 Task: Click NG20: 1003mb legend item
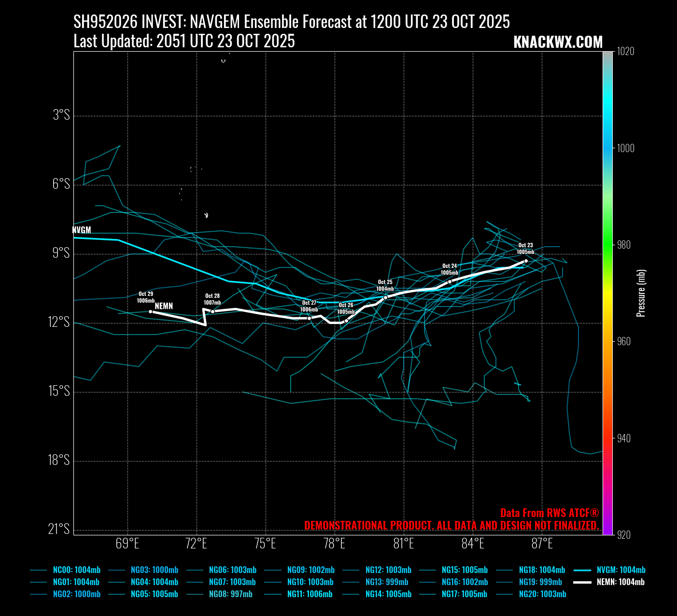tap(542, 594)
